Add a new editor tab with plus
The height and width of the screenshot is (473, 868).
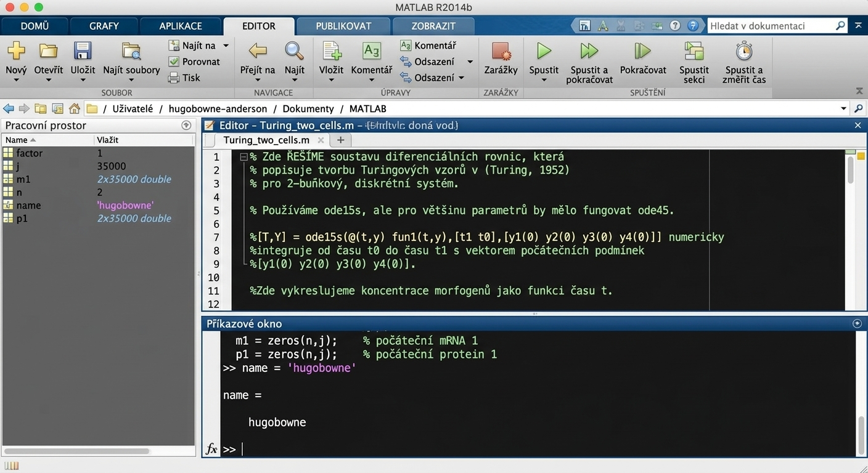340,140
